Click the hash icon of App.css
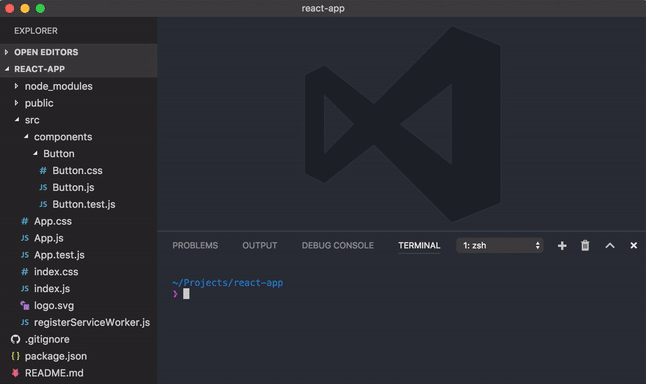This screenshot has width=646, height=384. (25, 221)
